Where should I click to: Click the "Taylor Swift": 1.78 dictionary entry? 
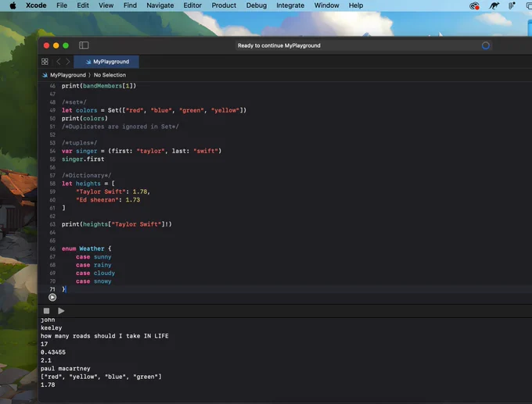pyautogui.click(x=113, y=191)
